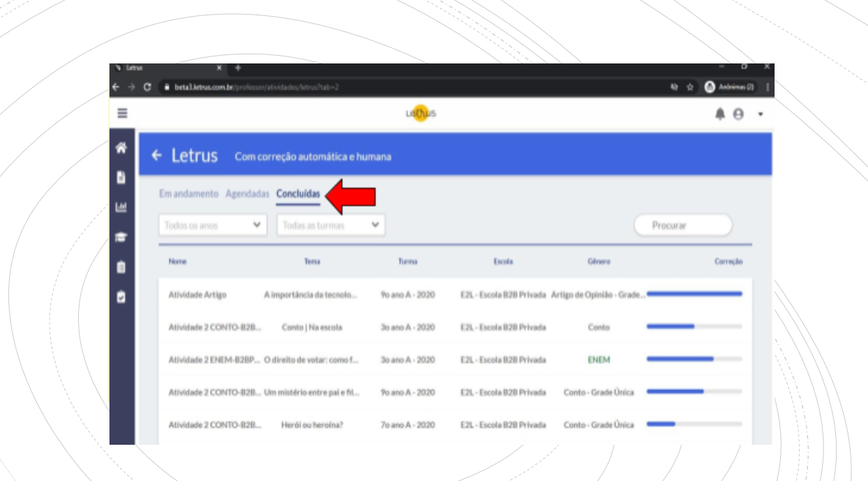Go back in the browser

pyautogui.click(x=116, y=87)
